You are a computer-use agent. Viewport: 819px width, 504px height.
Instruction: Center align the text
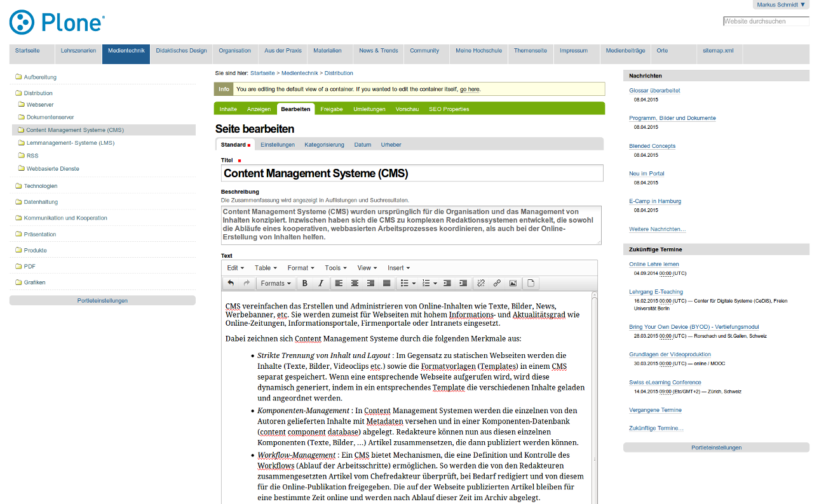click(x=355, y=283)
